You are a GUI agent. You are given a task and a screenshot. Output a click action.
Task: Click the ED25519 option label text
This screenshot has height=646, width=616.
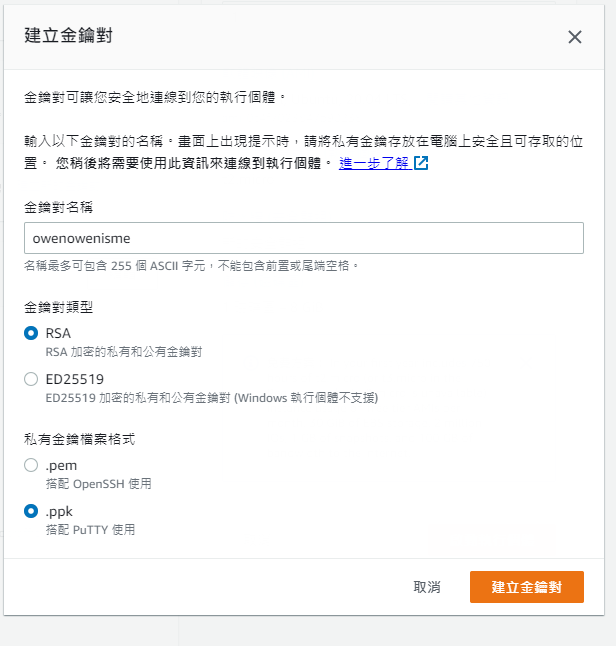[x=75, y=379]
